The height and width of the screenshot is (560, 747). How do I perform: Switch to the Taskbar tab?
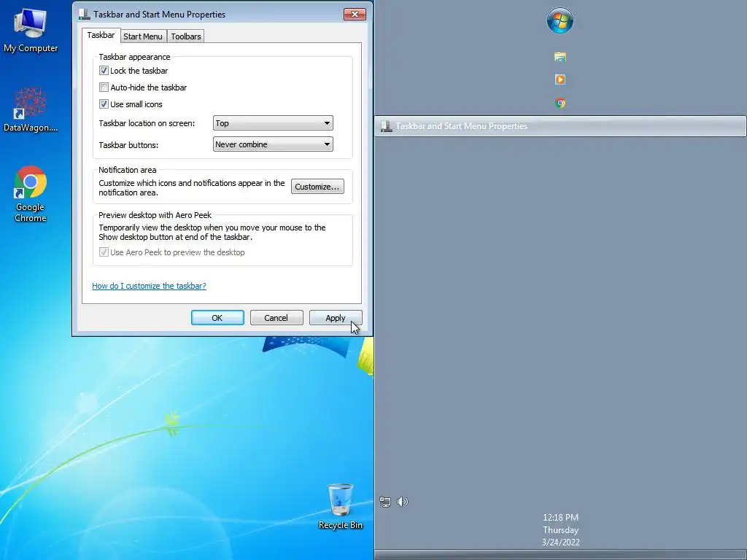coord(101,35)
